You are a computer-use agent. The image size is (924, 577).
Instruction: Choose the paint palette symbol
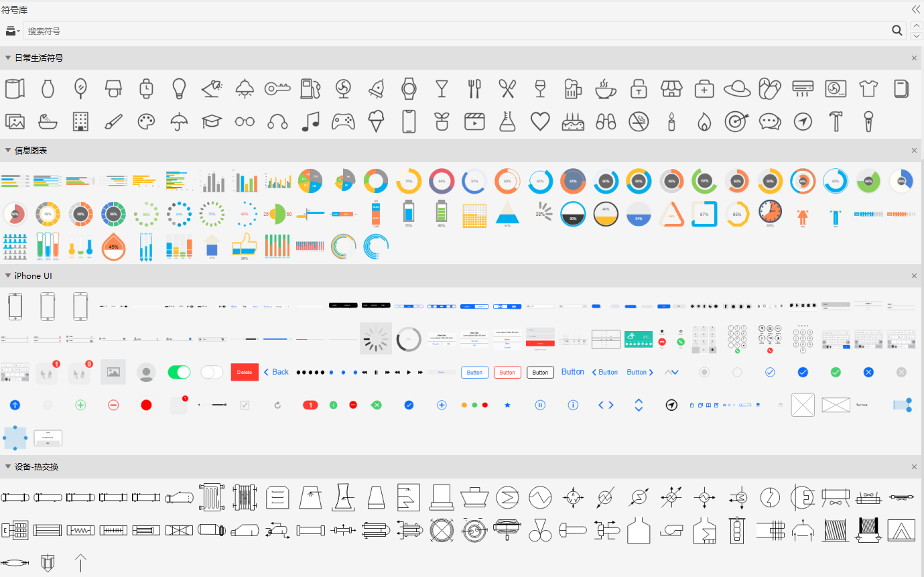146,121
